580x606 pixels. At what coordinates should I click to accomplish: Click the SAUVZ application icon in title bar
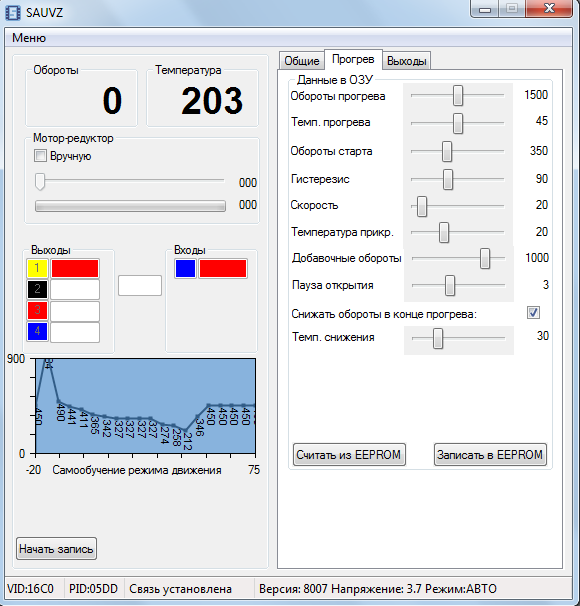[x=12, y=13]
